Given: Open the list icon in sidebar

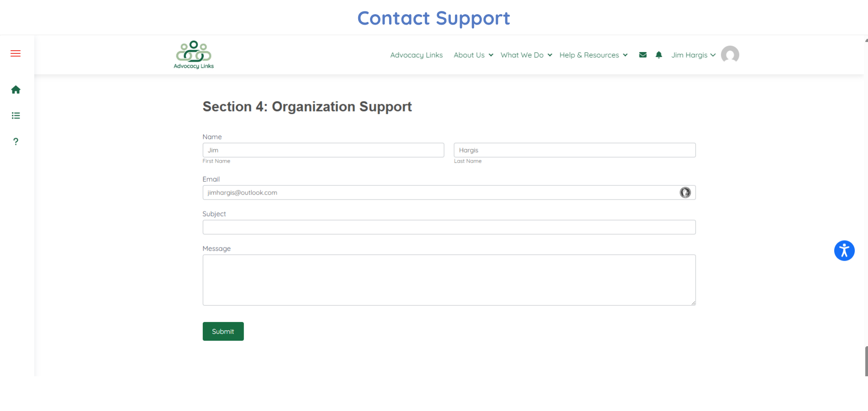Looking at the screenshot, I should [x=16, y=116].
